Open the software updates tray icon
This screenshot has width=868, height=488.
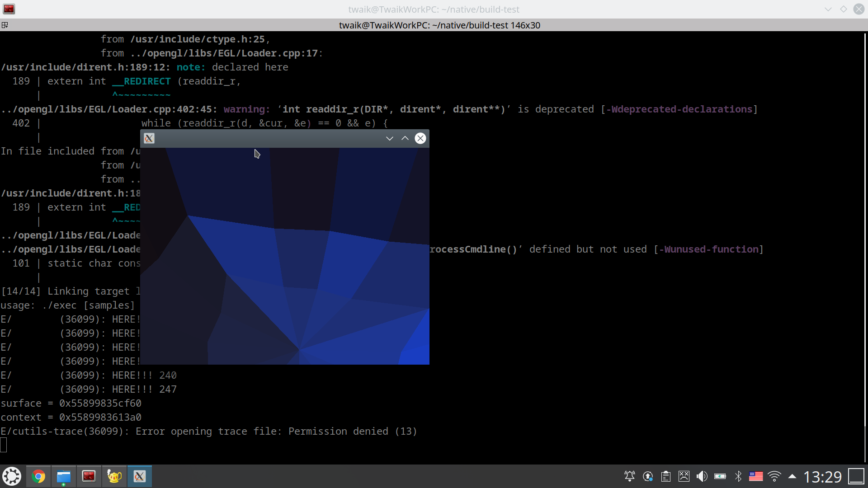click(648, 476)
